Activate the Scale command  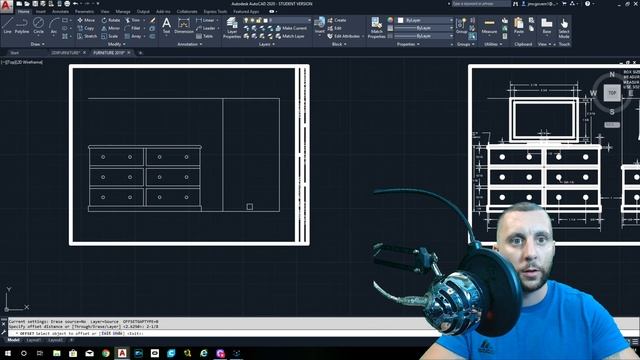point(110,36)
